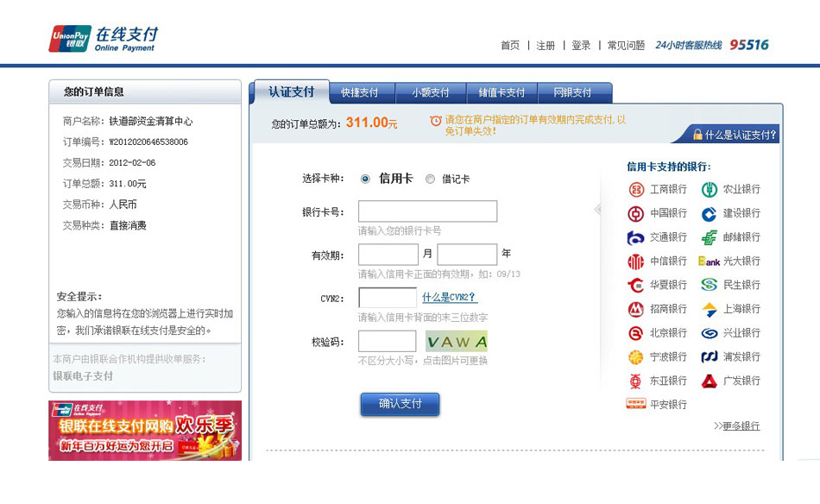
Task: Click the 宁波银行 orange logo icon
Action: click(x=636, y=357)
